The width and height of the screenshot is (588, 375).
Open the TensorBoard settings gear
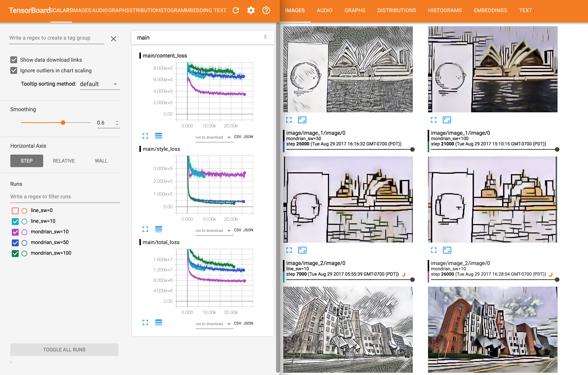point(251,10)
